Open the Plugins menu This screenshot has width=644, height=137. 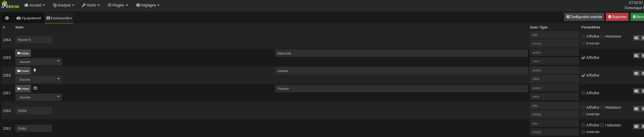click(x=118, y=5)
